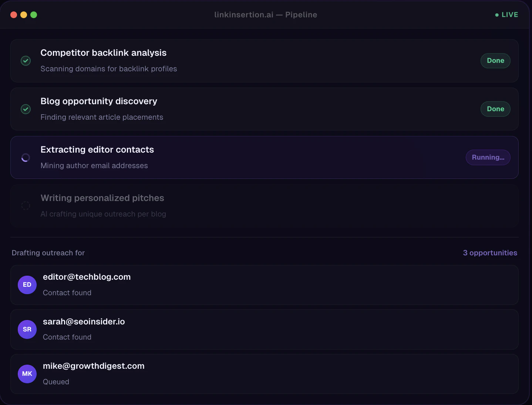
Task: Click the checkmark icon for Blog opportunity discovery
Action: click(26, 109)
